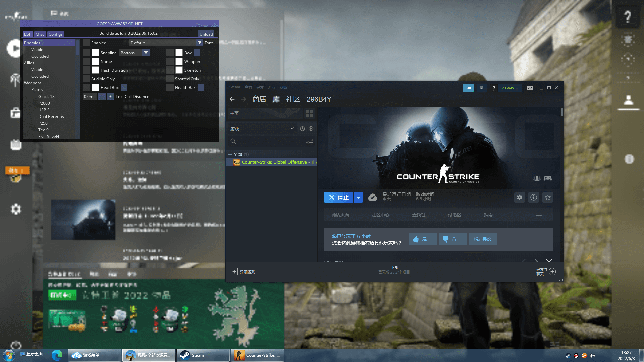This screenshot has height=362, width=644.
Task: Switch to the Configs tab
Action: 55,34
